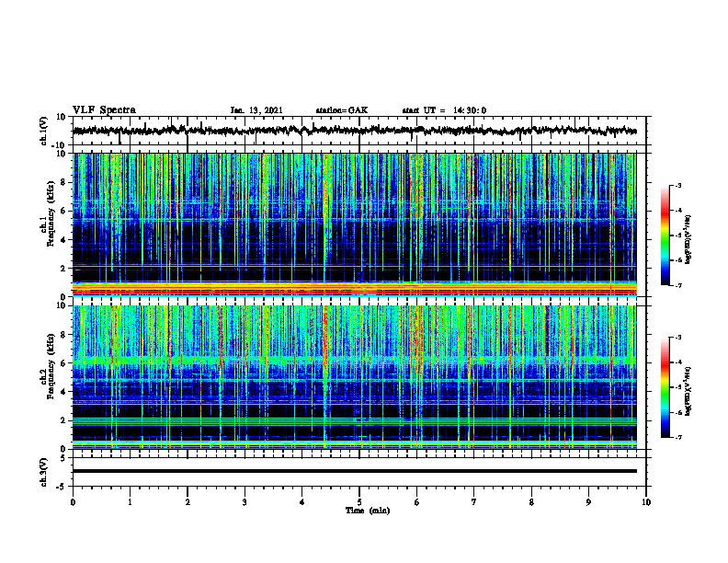The height and width of the screenshot is (563, 728).
Task: Click the "4" kHz tick on ch.2 spectrogram axis
Action: (x=64, y=392)
